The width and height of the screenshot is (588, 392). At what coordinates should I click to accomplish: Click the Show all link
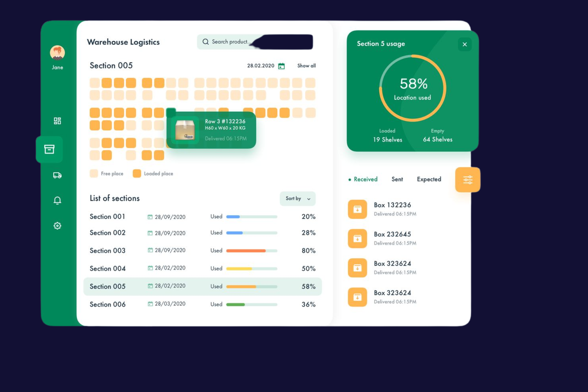click(306, 66)
